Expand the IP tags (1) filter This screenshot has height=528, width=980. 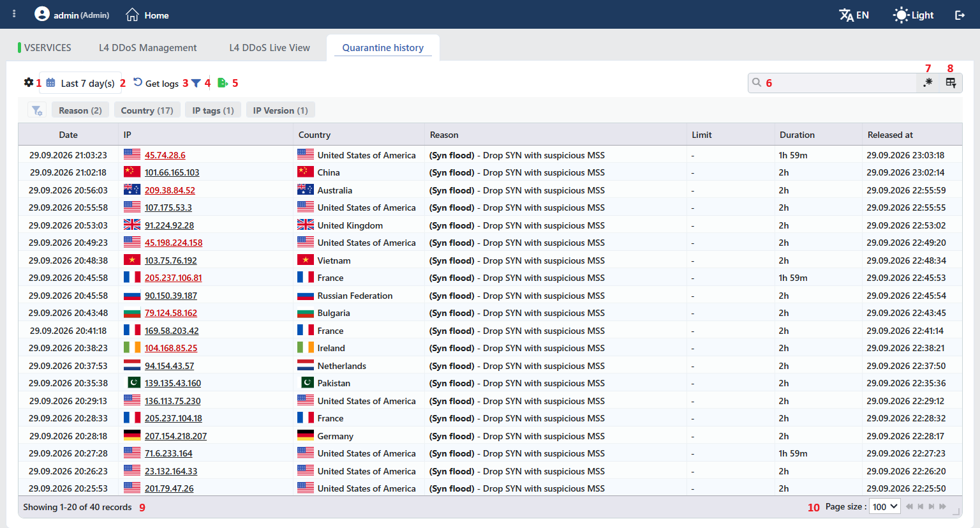[x=213, y=110]
